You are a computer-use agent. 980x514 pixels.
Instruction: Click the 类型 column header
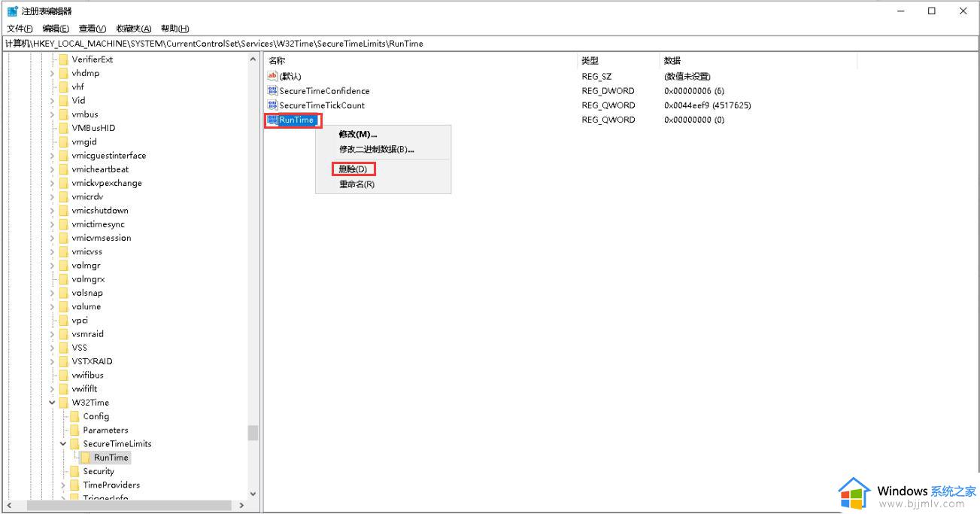pyautogui.click(x=618, y=60)
